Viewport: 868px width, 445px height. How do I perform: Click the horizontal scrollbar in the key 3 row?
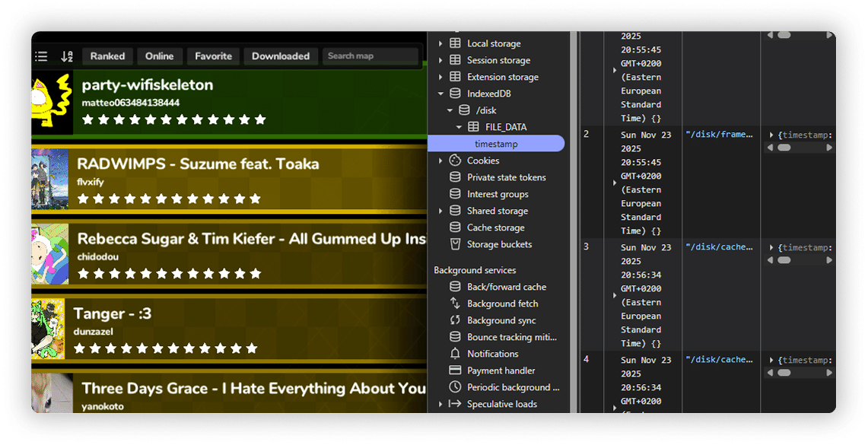tap(800, 260)
